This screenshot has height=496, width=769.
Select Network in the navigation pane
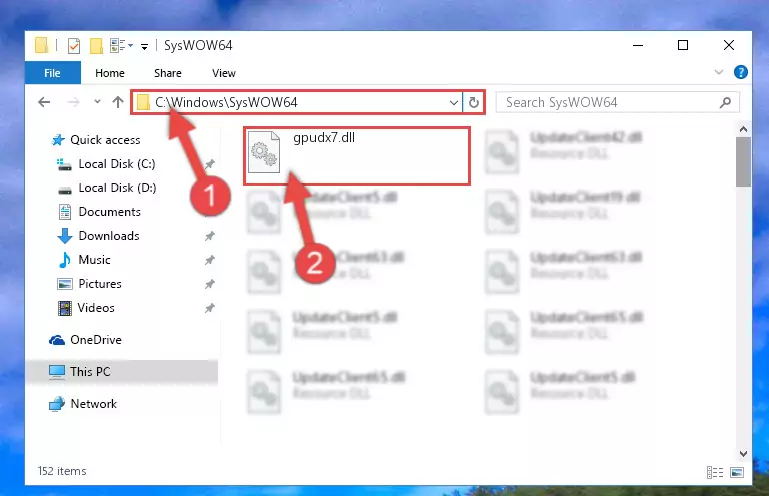[x=94, y=404]
